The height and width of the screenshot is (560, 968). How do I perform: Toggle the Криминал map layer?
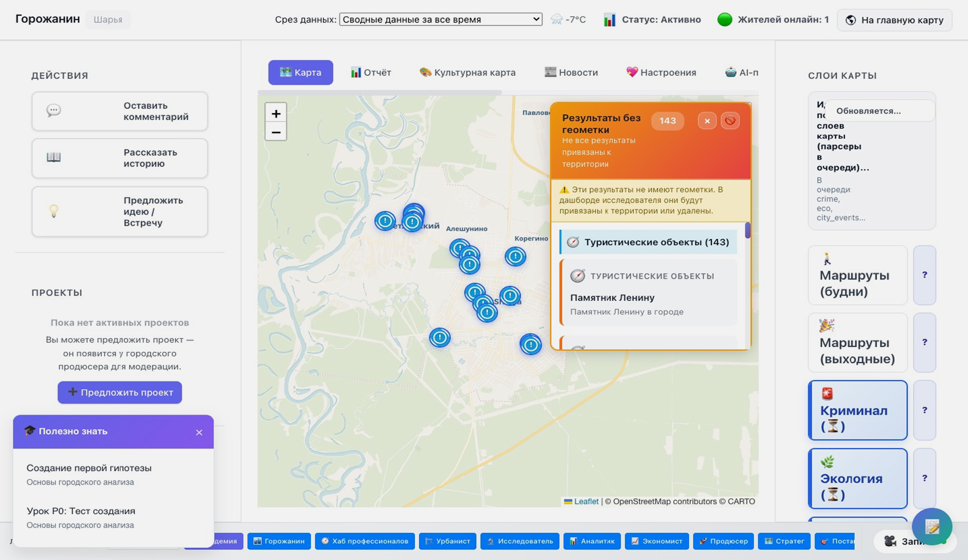pos(857,410)
